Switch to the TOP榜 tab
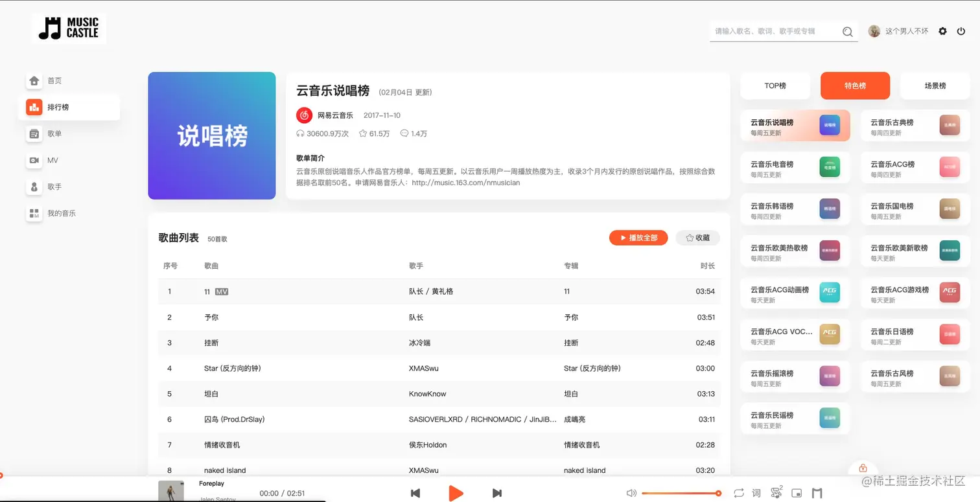The height and width of the screenshot is (502, 980). 775,86
